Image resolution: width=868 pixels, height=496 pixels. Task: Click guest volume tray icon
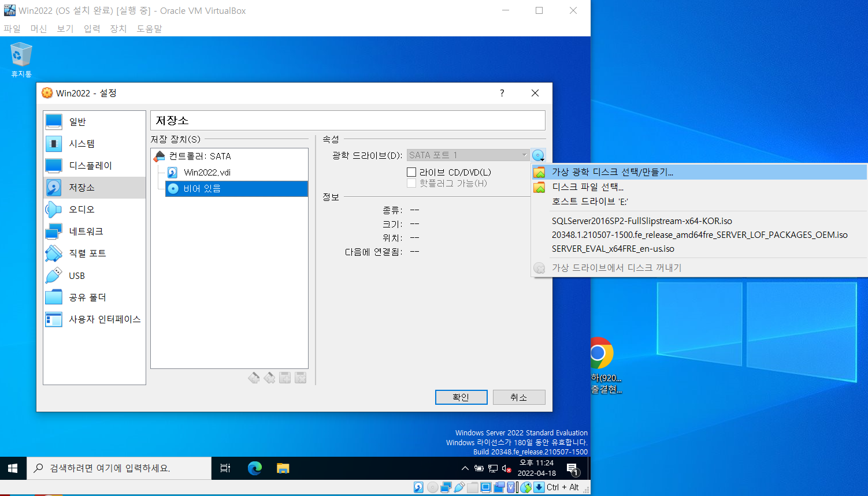click(x=507, y=468)
